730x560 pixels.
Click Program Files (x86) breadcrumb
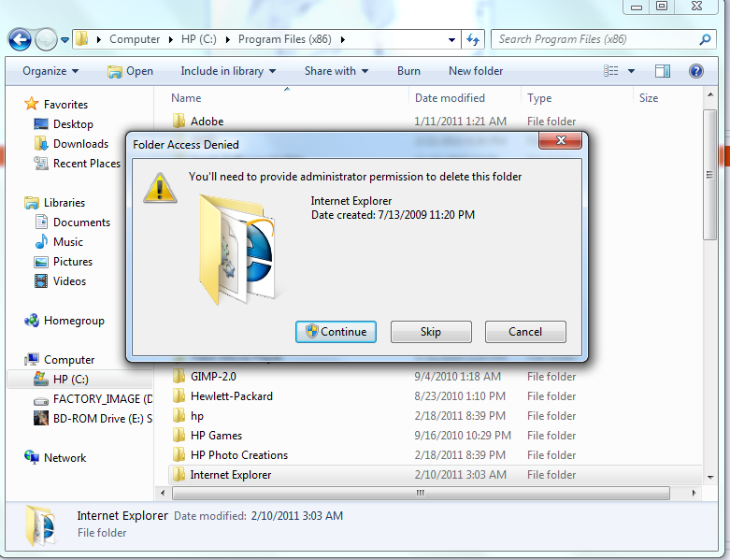(285, 39)
